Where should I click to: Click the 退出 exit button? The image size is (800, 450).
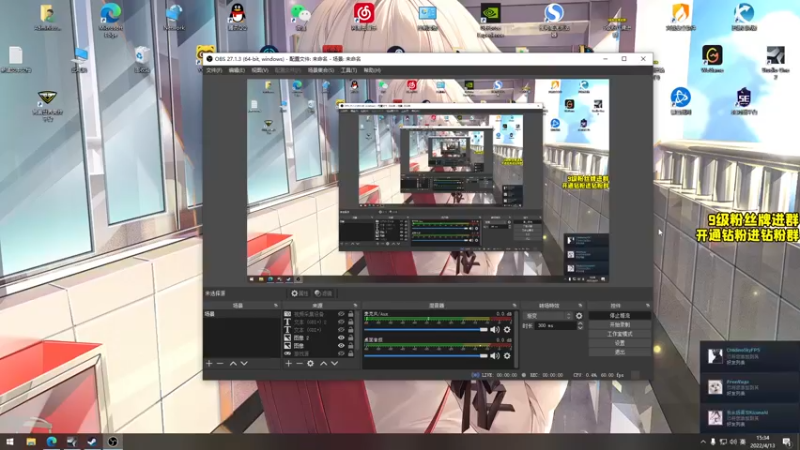[x=619, y=352]
